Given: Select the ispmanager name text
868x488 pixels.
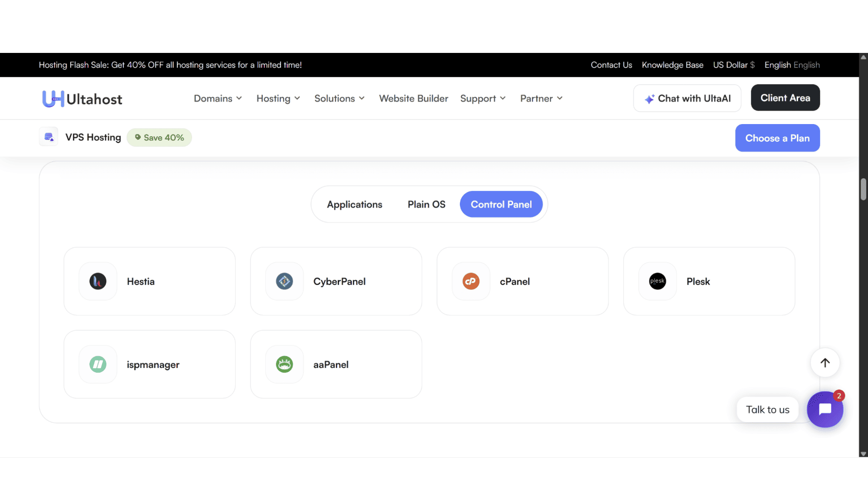Looking at the screenshot, I should pos(153,365).
